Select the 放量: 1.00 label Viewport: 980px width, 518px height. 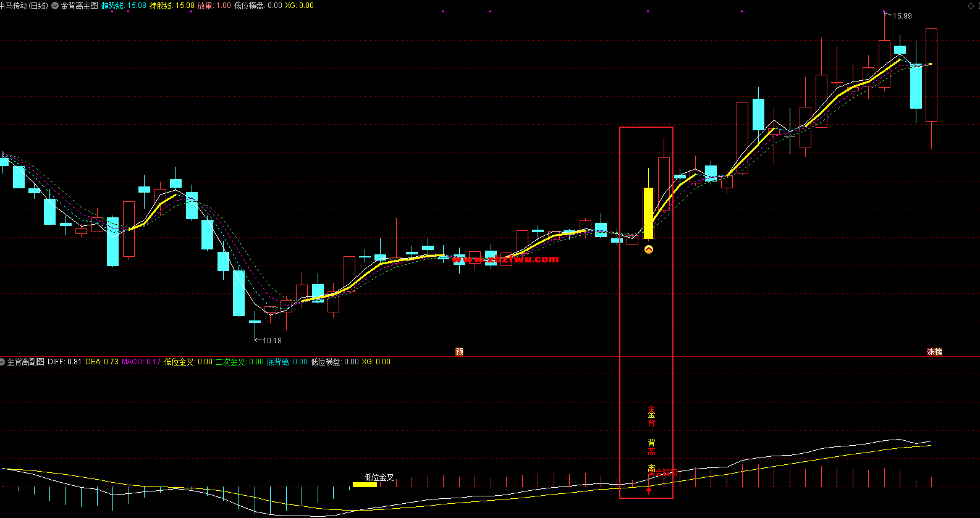(x=214, y=6)
